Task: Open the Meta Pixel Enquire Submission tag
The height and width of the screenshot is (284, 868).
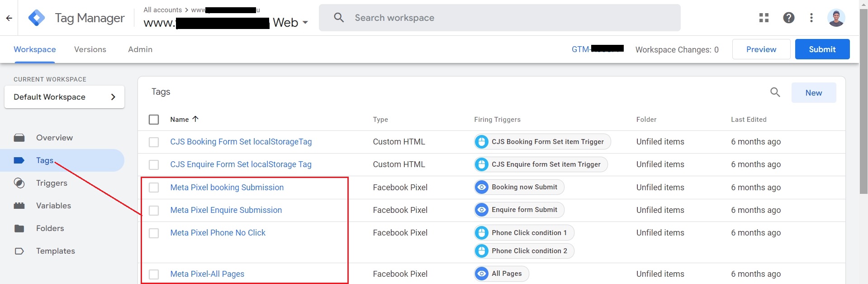Action: point(226,210)
